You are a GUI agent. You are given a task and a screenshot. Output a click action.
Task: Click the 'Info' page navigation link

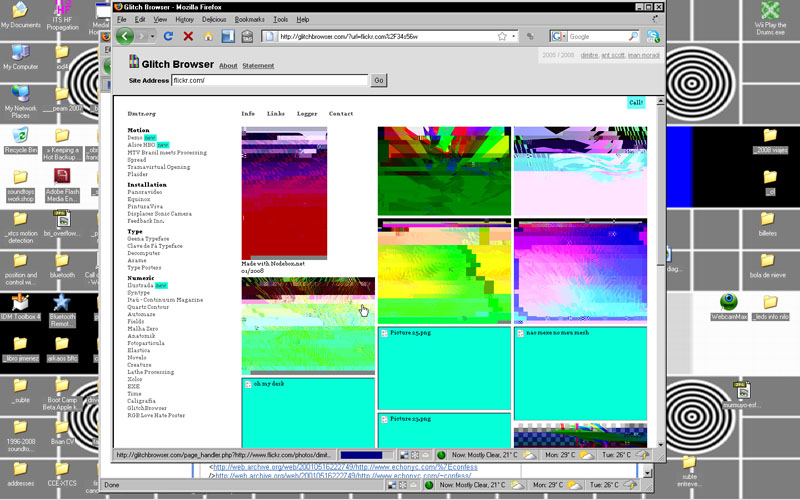click(248, 114)
